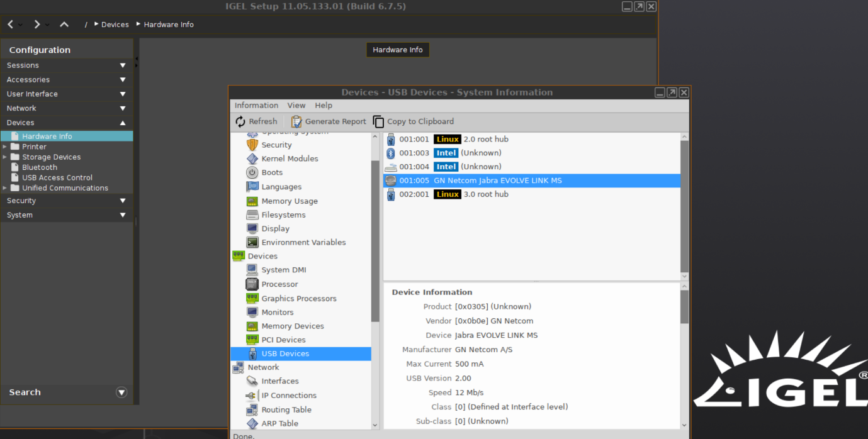Screen dimensions: 868x439
Task: Open the Help menu
Action: (x=324, y=106)
